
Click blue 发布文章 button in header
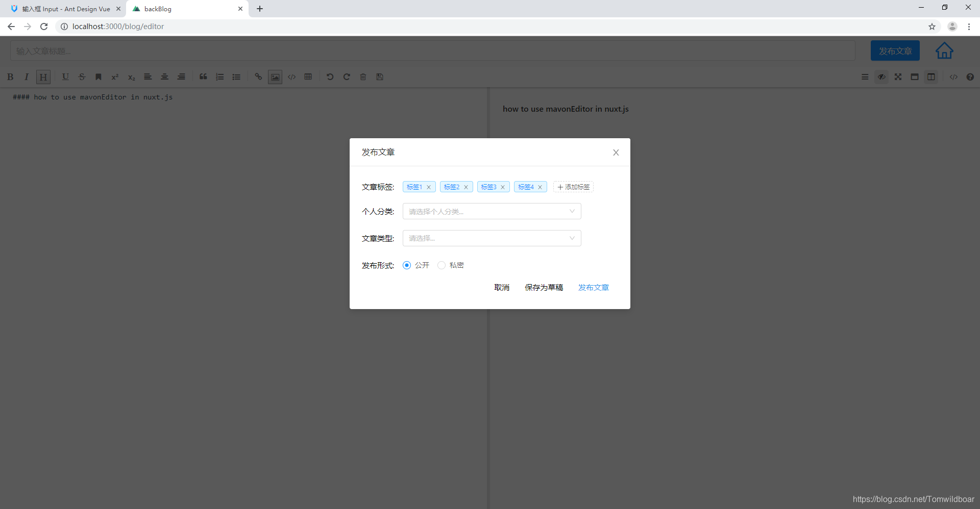click(895, 50)
